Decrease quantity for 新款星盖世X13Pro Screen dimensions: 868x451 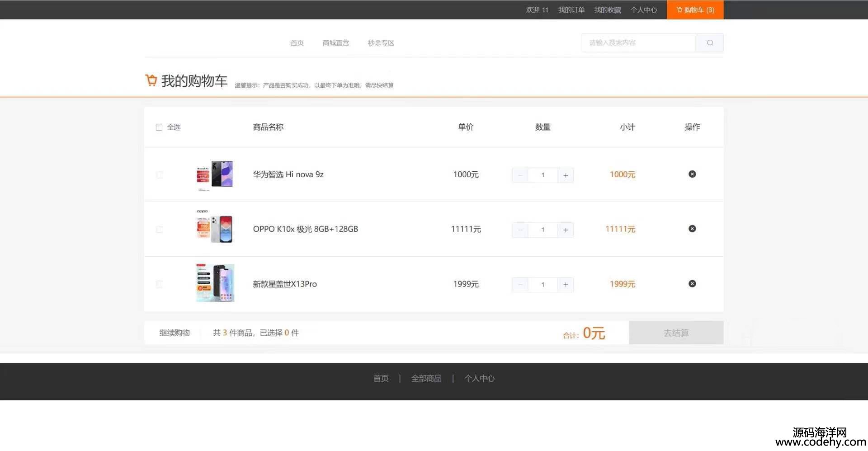pyautogui.click(x=520, y=285)
